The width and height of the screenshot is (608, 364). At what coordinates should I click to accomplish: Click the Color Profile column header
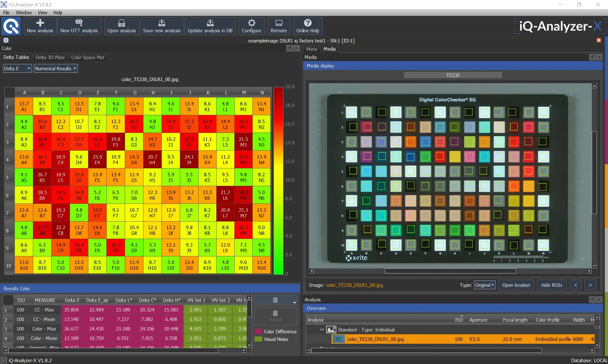(548, 320)
